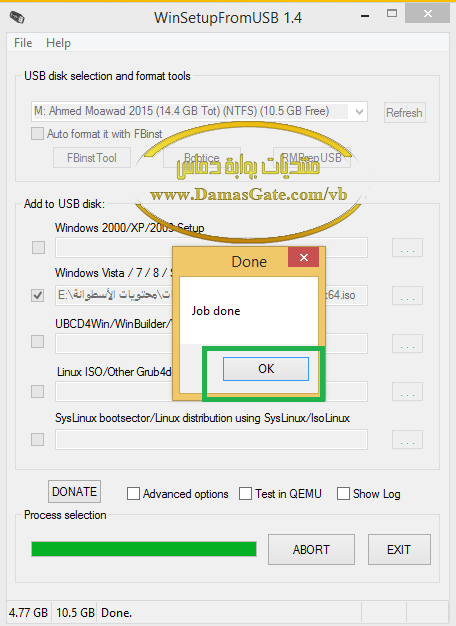Open the File menu

tap(23, 43)
